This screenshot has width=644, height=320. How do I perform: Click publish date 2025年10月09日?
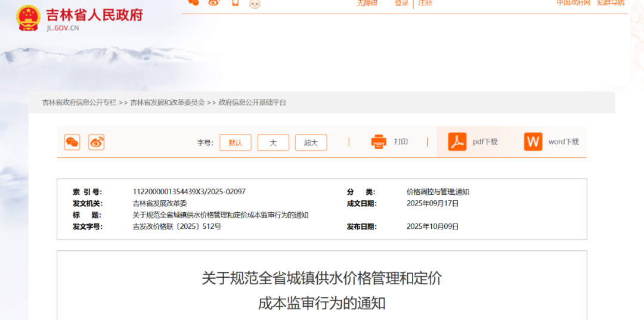[432, 226]
